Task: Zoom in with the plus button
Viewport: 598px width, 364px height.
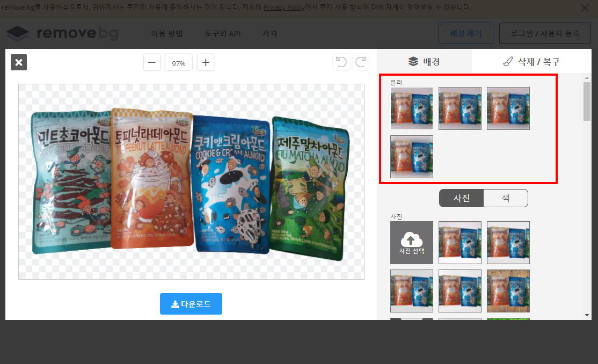Action: (206, 63)
